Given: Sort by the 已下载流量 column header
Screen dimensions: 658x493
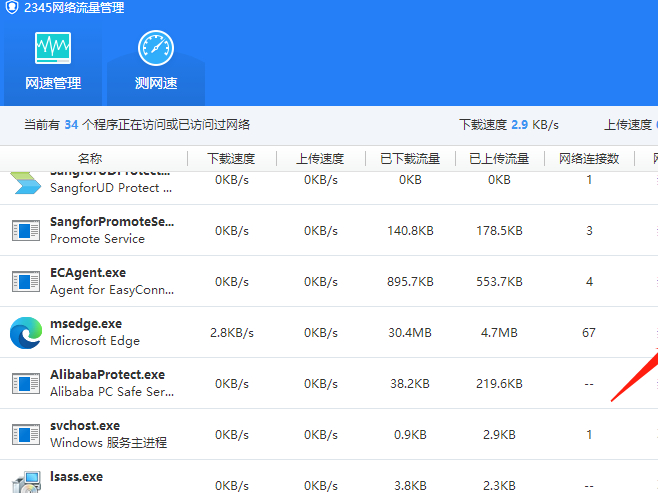Looking at the screenshot, I should pyautogui.click(x=410, y=159).
